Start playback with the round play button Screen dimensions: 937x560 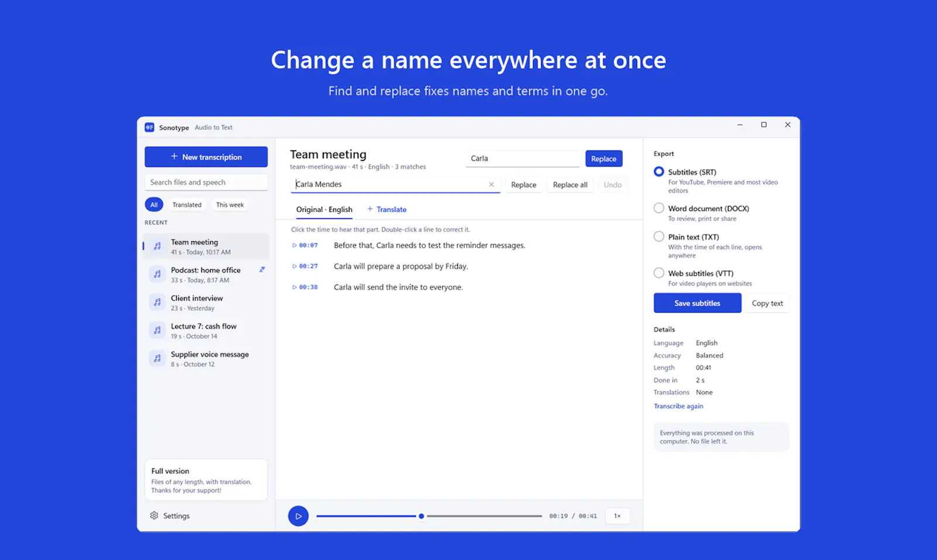tap(298, 516)
